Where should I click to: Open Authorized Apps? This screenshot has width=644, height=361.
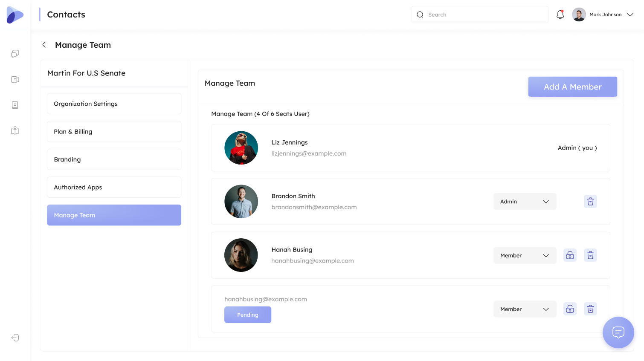click(x=114, y=187)
